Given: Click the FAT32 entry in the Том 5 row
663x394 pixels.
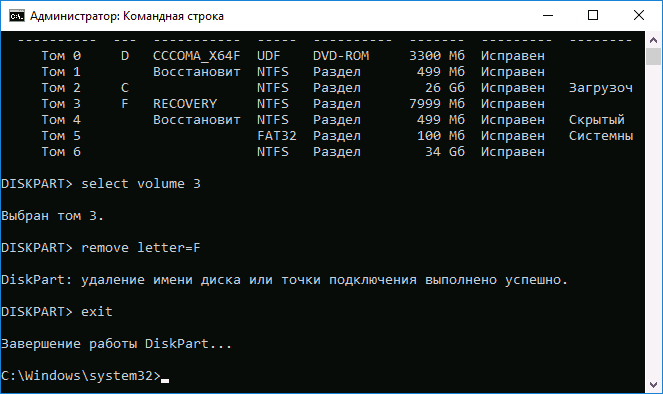Looking at the screenshot, I should click(x=277, y=136).
